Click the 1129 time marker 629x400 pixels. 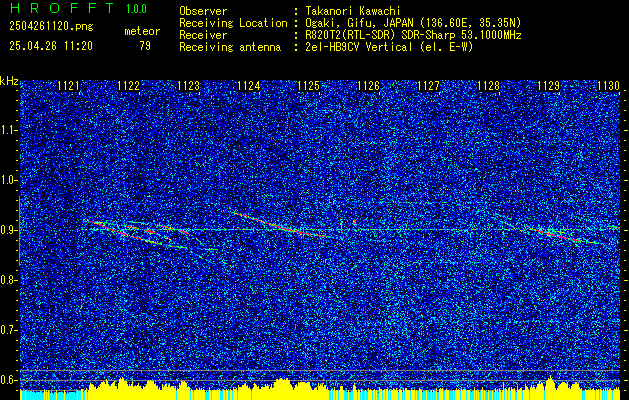point(548,85)
